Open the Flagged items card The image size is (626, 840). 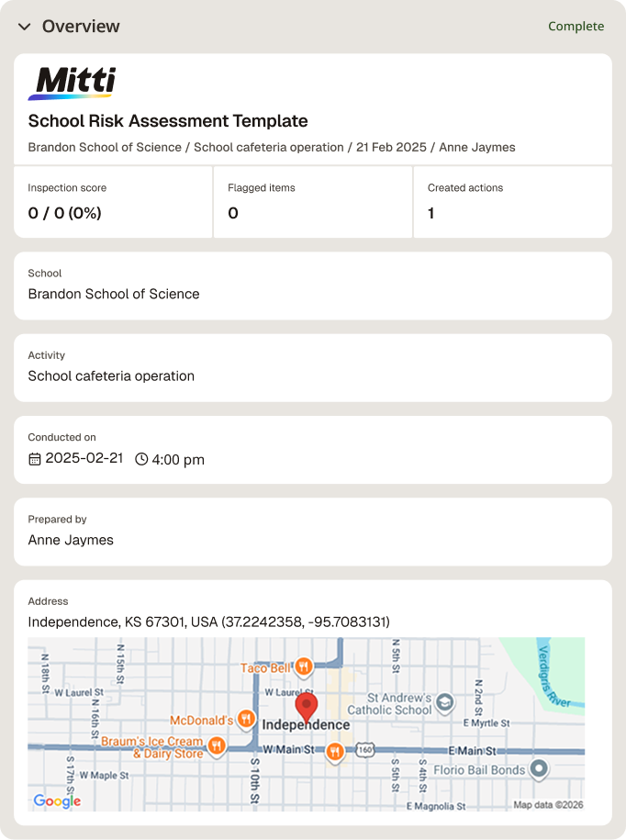tap(313, 202)
